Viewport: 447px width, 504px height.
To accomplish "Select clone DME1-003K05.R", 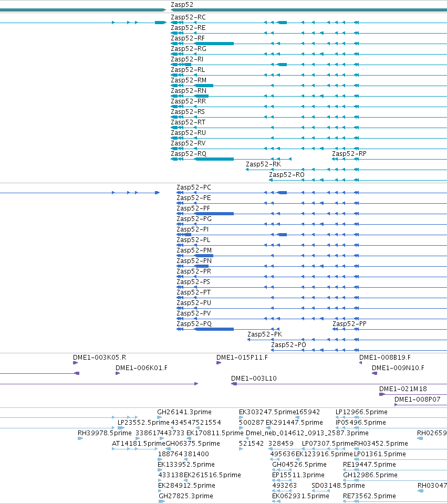I will coord(100,358).
